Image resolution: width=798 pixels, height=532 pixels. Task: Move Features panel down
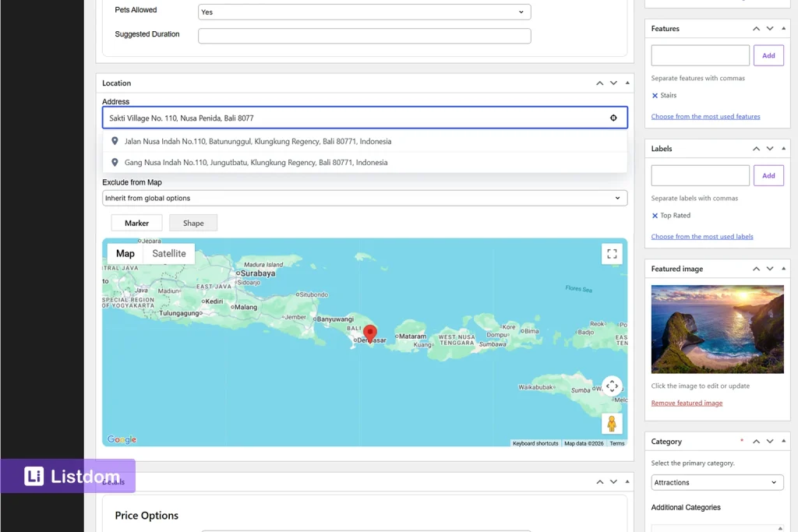click(770, 29)
